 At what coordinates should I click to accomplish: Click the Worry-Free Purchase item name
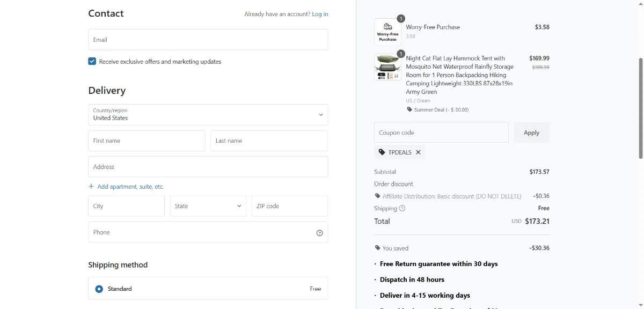click(433, 27)
